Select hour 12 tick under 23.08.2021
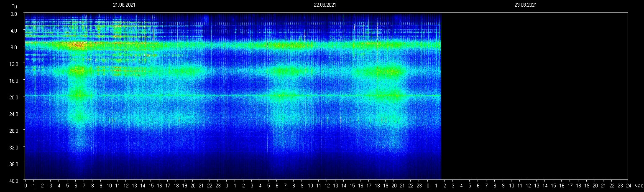Screen dimensions: 644x192 [528, 186]
